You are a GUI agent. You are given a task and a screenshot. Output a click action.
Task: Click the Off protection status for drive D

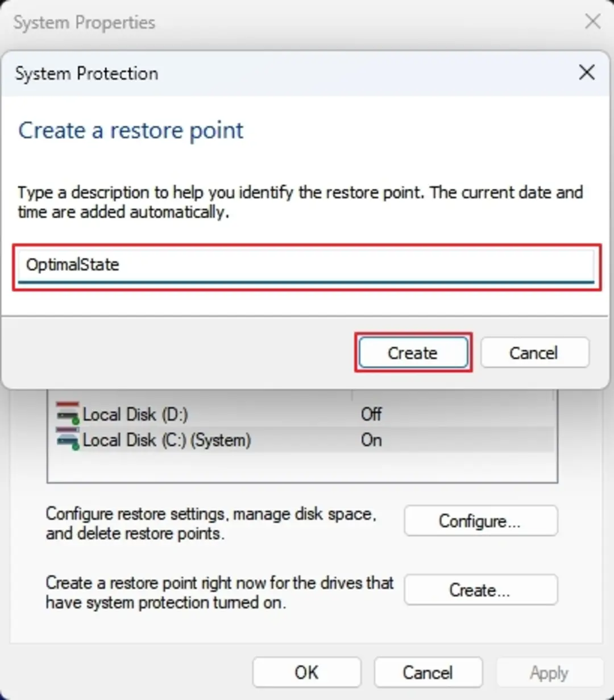point(371,414)
